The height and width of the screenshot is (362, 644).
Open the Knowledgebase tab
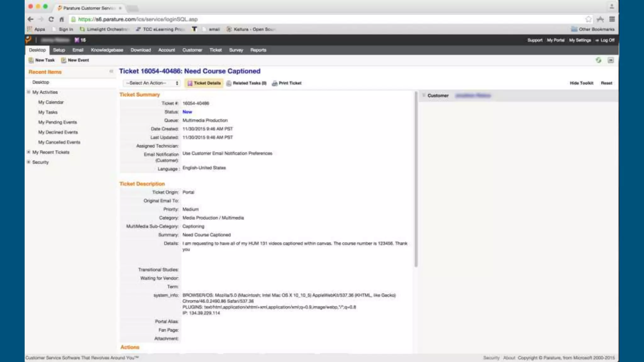tap(107, 50)
